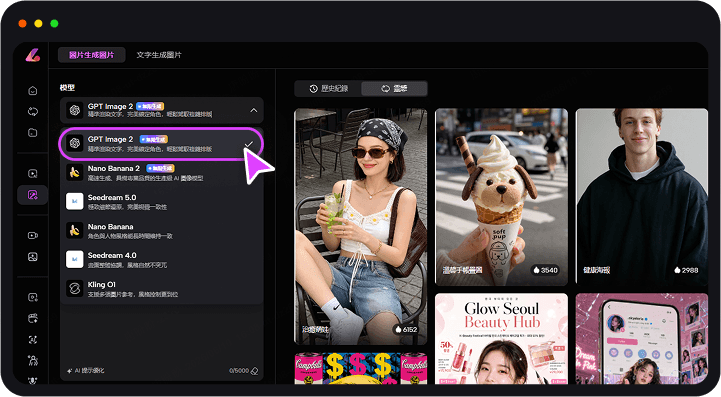The height and width of the screenshot is (397, 721).
Task: Switch to the text-to-image tab
Action: (x=159, y=55)
